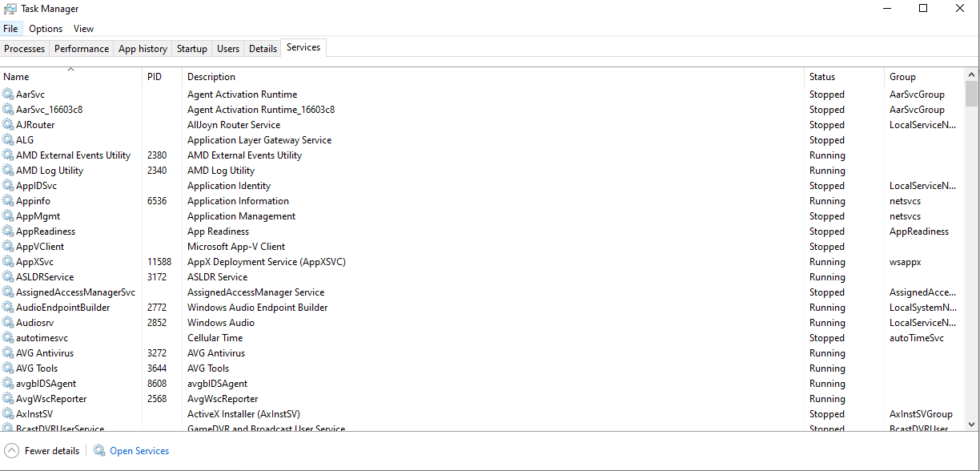The image size is (980, 471).
Task: Click the AMD Log Utility service icon
Action: [x=8, y=171]
